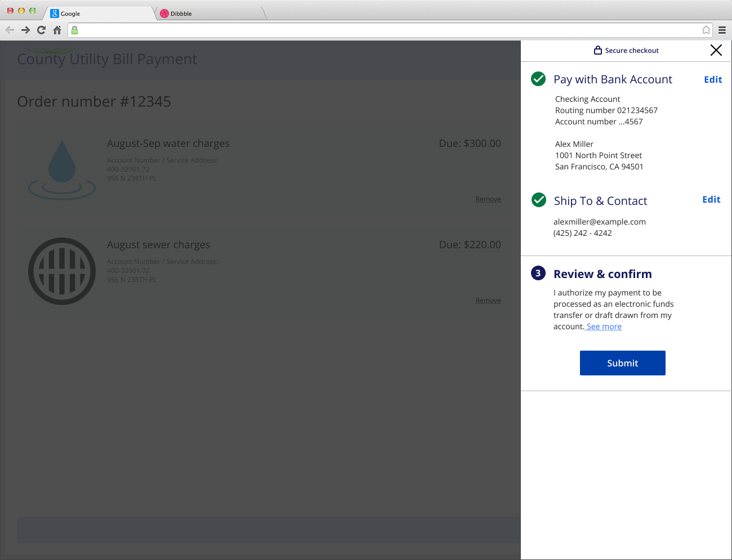Click the step 3 circle badge
The height and width of the screenshot is (560, 732).
click(x=538, y=273)
